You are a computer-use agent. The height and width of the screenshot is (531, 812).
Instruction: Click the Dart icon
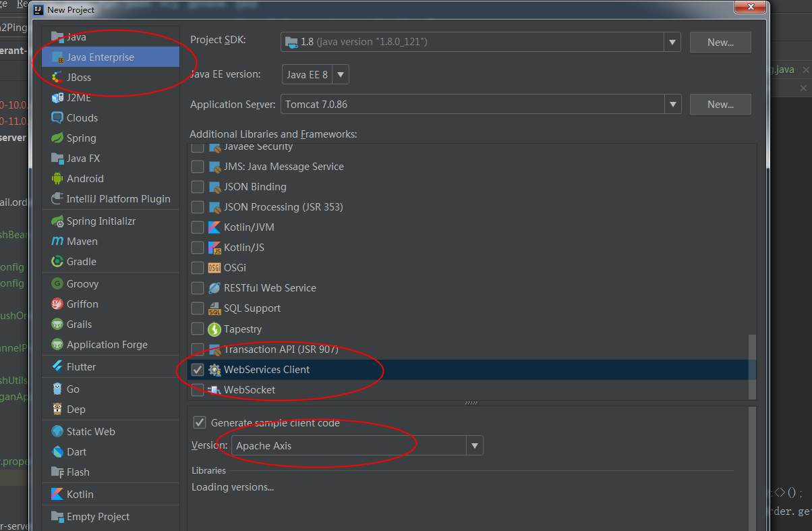[57, 452]
